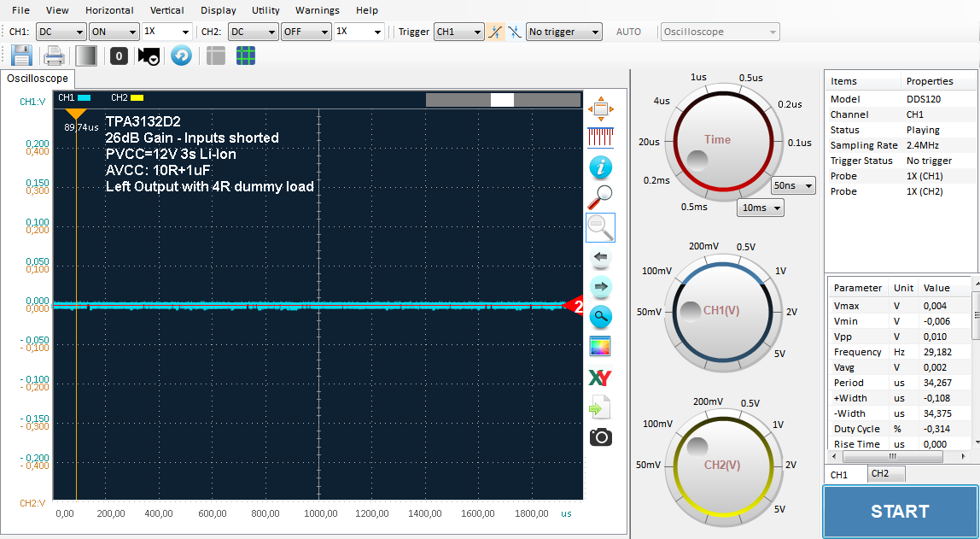This screenshot has width=980, height=539.
Task: Select rising edge trigger icon
Action: point(496,32)
